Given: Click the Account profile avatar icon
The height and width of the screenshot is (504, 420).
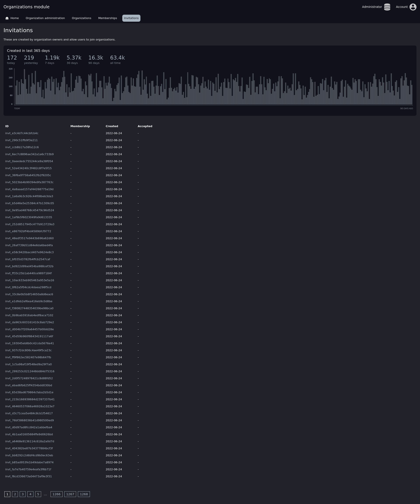Looking at the screenshot, I should (413, 7).
